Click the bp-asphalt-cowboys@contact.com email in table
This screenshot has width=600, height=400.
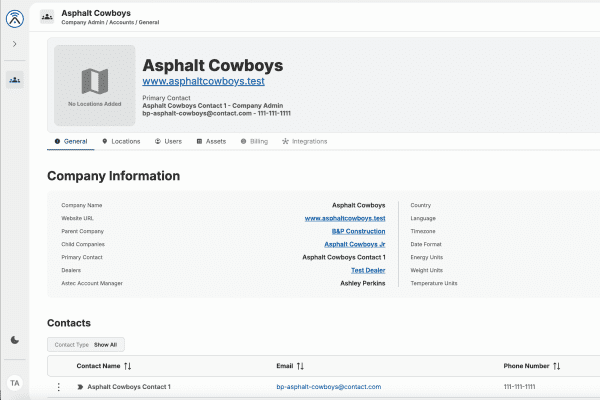tap(329, 387)
